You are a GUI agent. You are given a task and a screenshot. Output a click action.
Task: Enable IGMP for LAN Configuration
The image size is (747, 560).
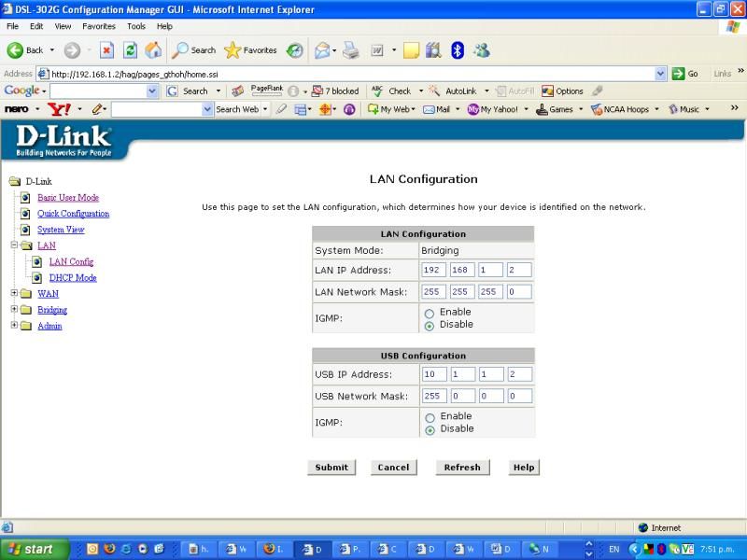(430, 314)
